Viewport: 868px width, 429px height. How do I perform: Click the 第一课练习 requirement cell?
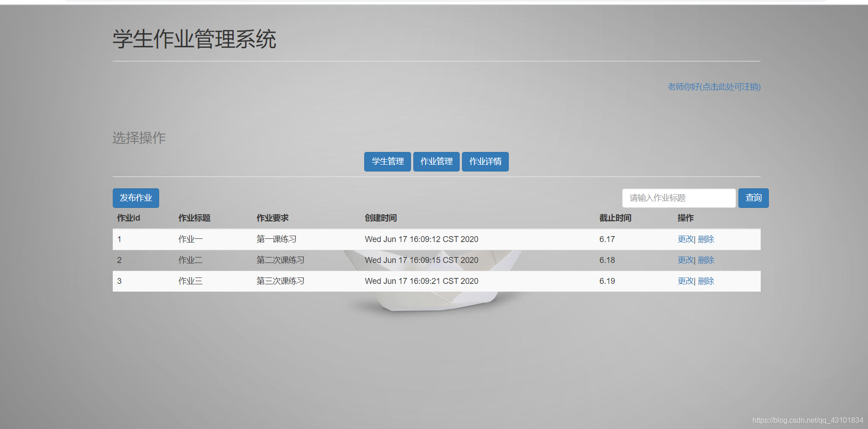(276, 239)
